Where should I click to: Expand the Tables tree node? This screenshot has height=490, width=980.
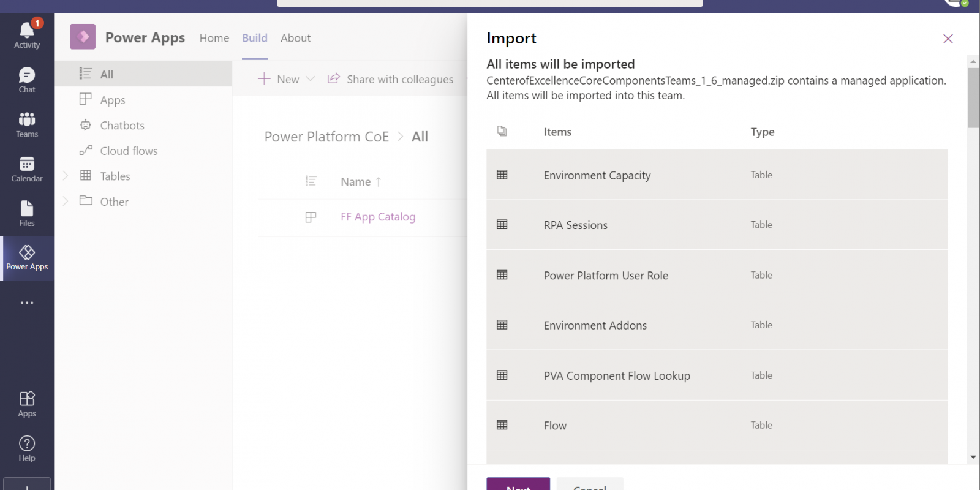pos(66,176)
